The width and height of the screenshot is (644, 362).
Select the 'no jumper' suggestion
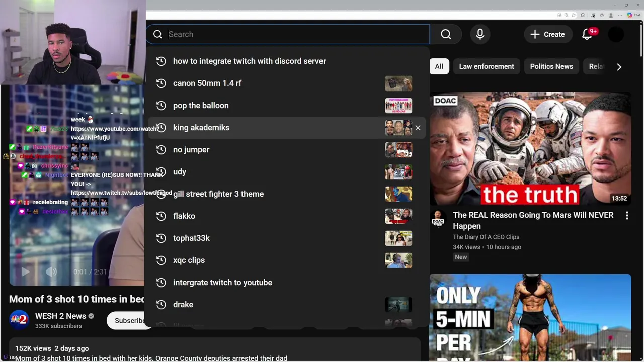(287, 150)
